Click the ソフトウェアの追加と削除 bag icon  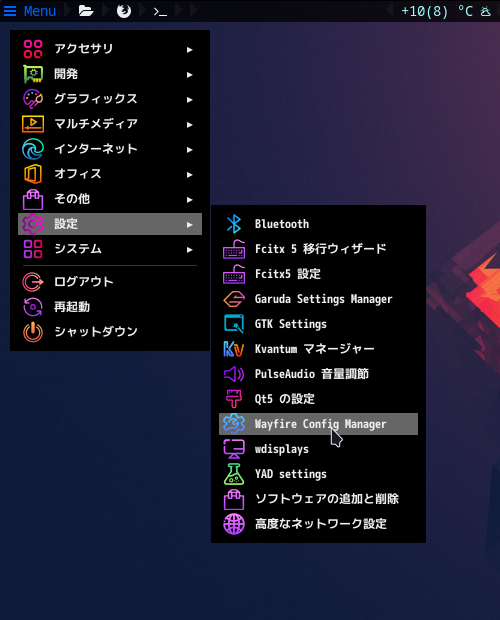(x=234, y=499)
